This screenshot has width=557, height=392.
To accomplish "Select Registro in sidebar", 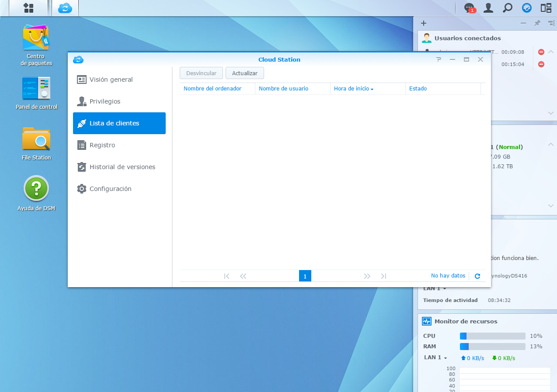I will point(119,145).
